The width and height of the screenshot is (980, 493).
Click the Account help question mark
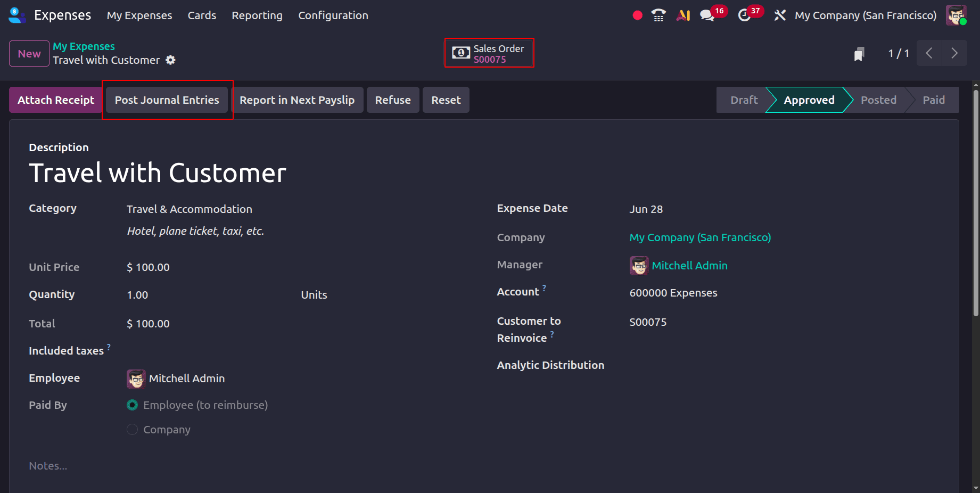coord(544,288)
